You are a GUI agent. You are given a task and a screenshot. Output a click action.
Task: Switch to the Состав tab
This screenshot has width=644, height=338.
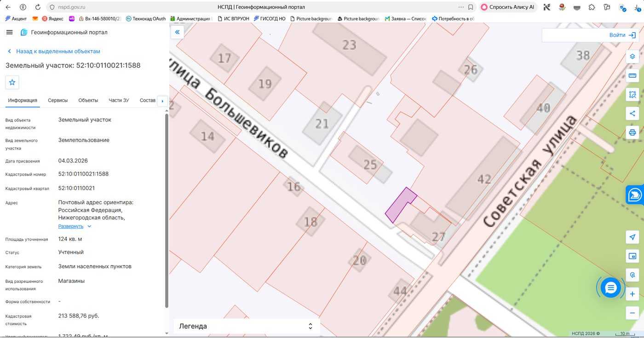(x=147, y=100)
